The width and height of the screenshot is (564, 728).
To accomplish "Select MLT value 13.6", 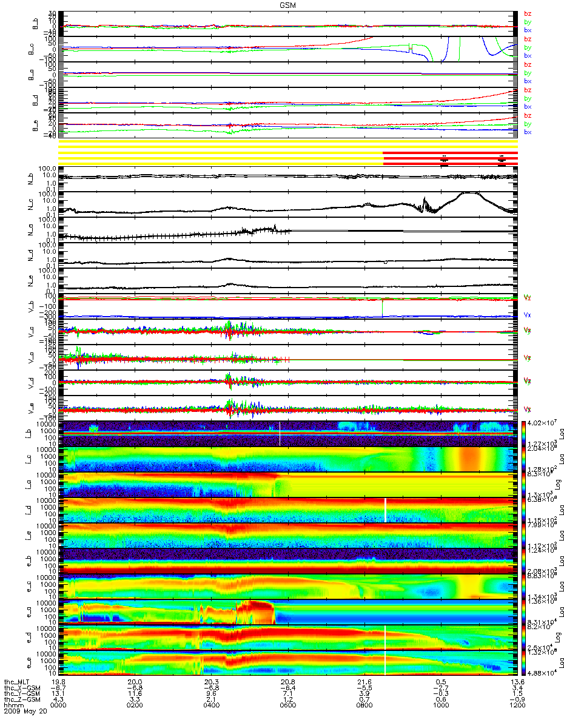I will coord(517,682).
